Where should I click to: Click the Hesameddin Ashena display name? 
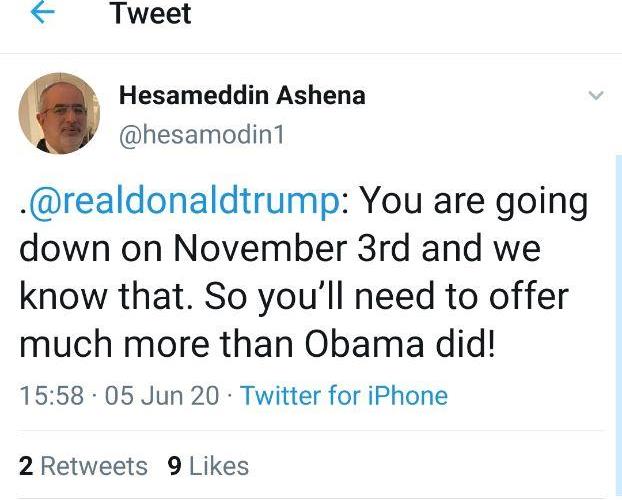coord(242,96)
